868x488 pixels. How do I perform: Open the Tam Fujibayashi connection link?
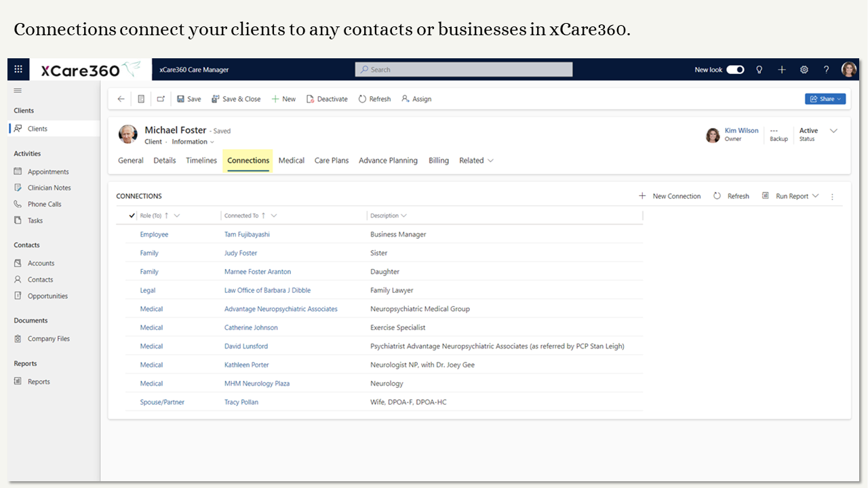[247, 235]
